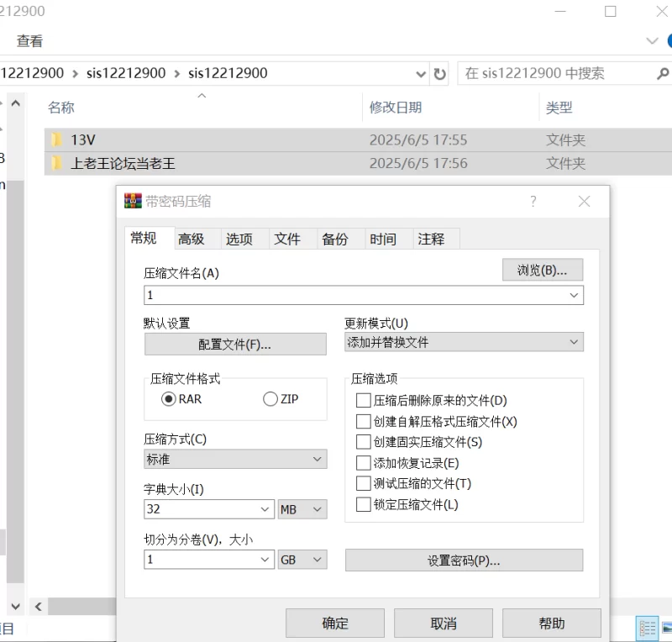Open the 查看 ribbon menu in Explorer
The width and height of the screenshot is (672, 642).
click(29, 41)
